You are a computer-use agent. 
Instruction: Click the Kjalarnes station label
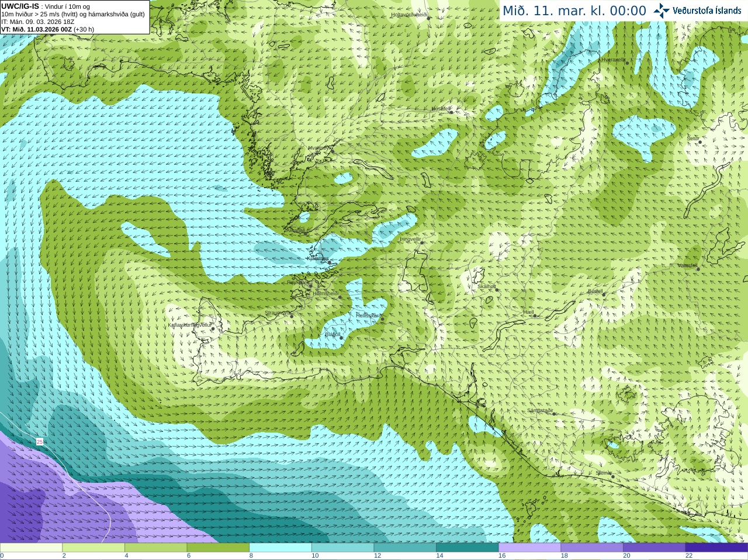[317, 258]
